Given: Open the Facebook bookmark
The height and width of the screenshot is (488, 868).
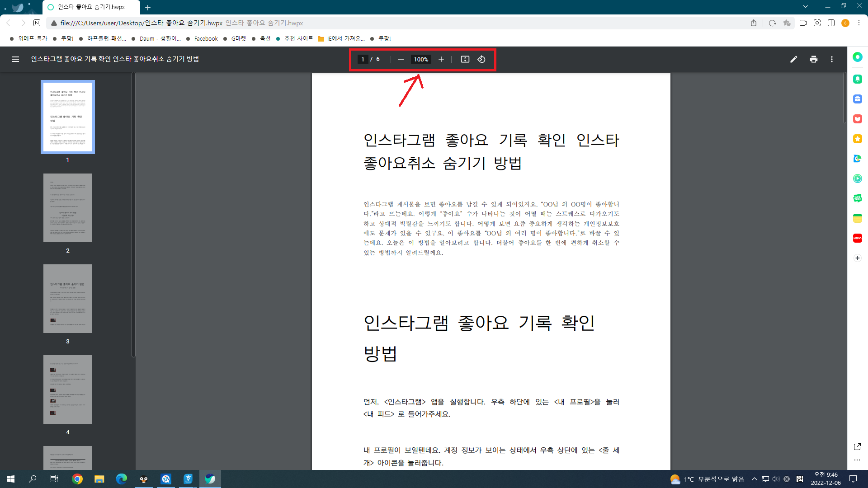Looking at the screenshot, I should click(206, 39).
